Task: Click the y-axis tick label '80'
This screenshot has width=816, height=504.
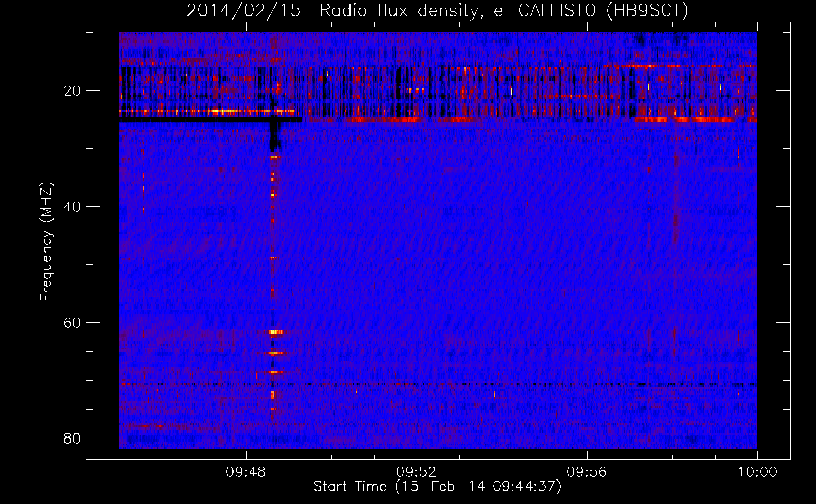Action: point(73,438)
